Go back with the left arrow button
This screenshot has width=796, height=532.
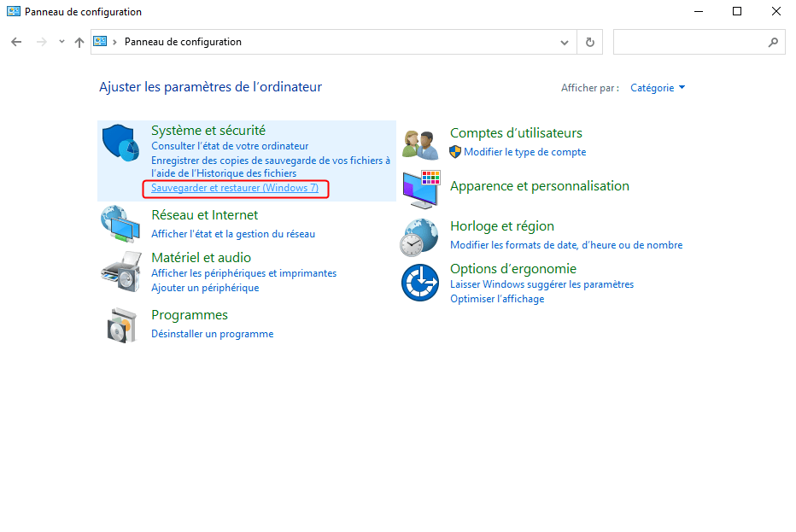[16, 42]
